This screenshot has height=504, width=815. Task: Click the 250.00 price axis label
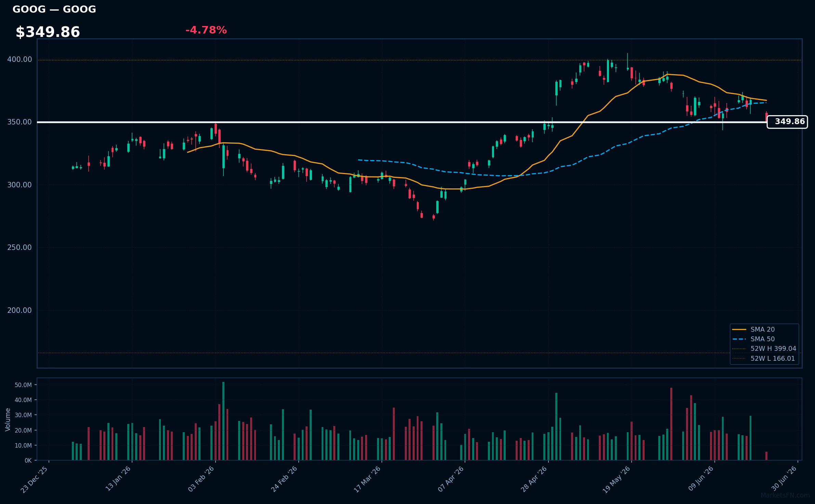[20, 248]
